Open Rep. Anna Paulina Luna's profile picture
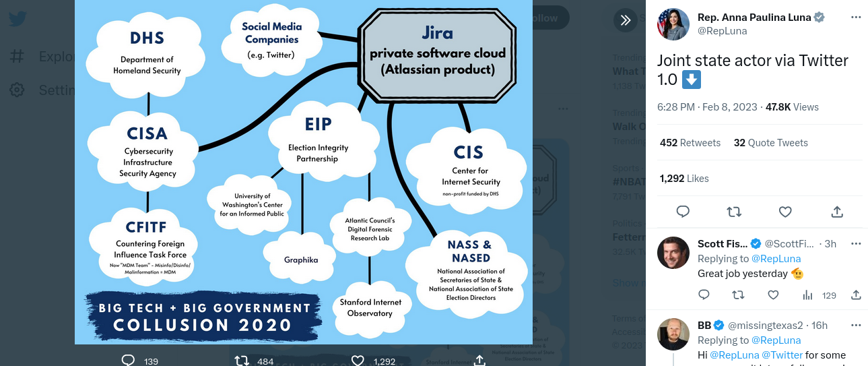The width and height of the screenshot is (868, 366). tap(673, 24)
